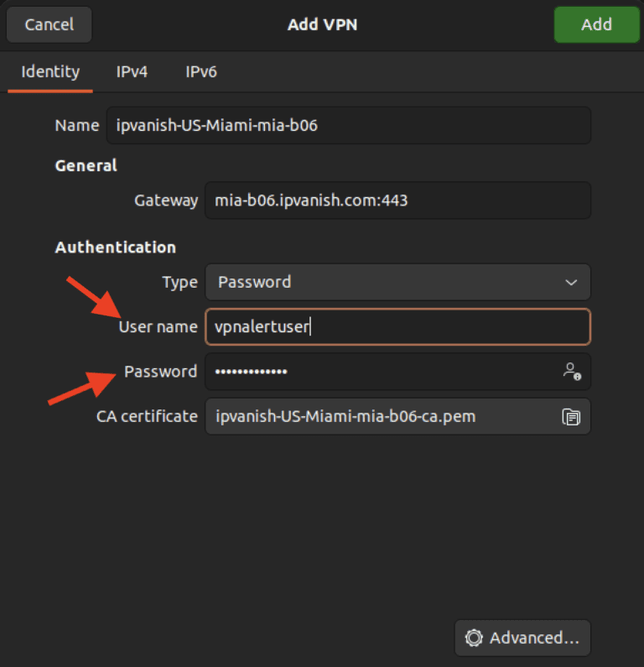Focus the VPN Name text field
The width and height of the screenshot is (644, 667).
tap(348, 126)
